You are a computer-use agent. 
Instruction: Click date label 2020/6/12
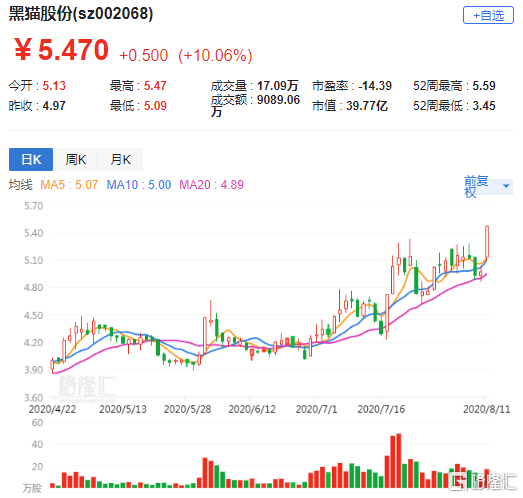[252, 409]
